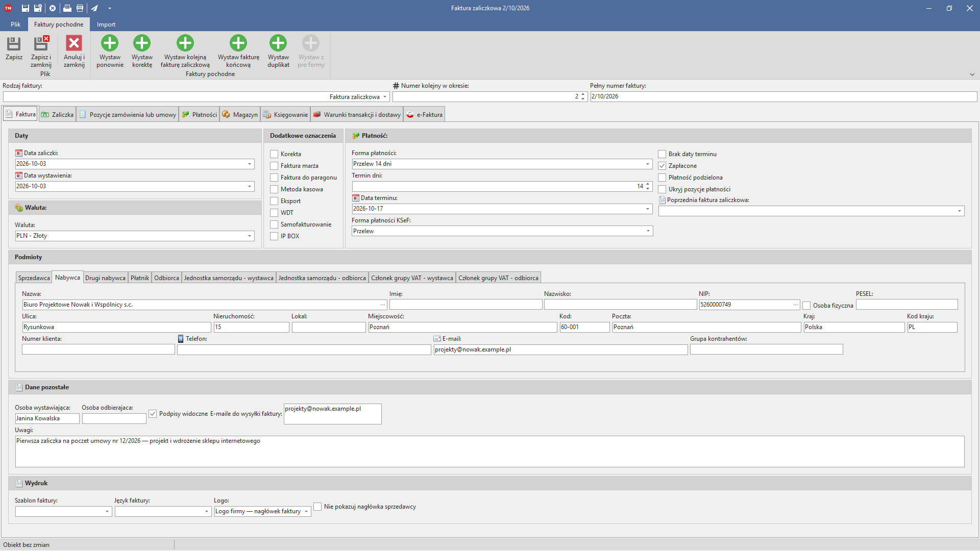The image size is (980, 551).
Task: Toggle Podpisy widoczne checkbox
Action: (153, 414)
